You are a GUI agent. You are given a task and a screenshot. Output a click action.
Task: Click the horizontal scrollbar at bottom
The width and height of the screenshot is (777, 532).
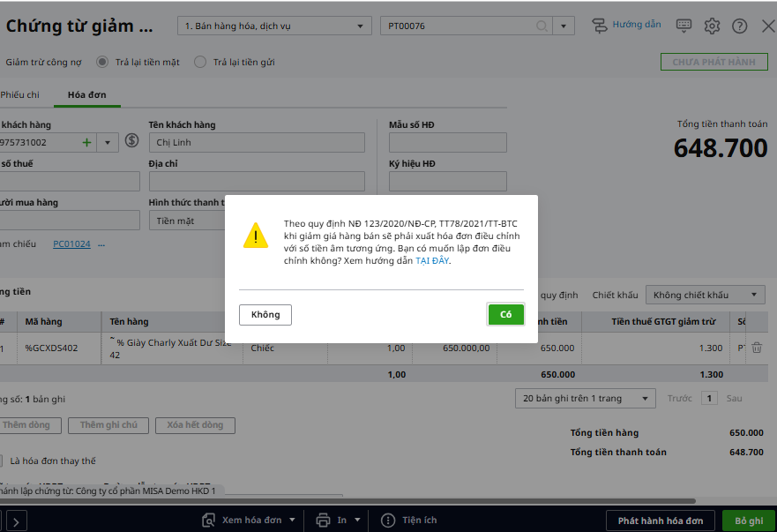353,501
